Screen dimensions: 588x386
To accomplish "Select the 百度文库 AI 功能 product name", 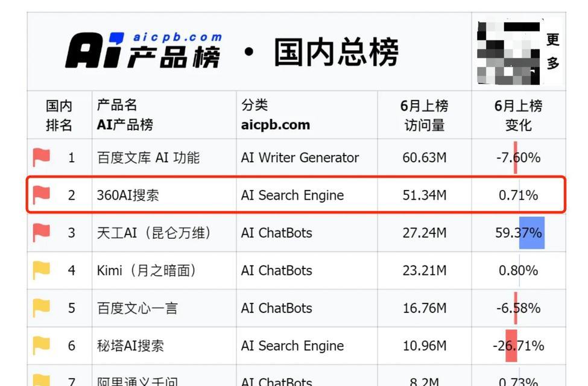I will [x=148, y=157].
